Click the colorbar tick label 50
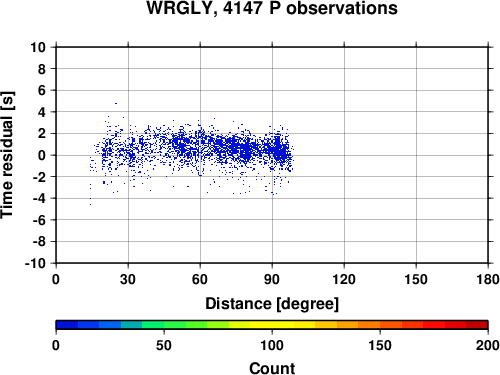The height and width of the screenshot is (375, 500). [x=164, y=345]
